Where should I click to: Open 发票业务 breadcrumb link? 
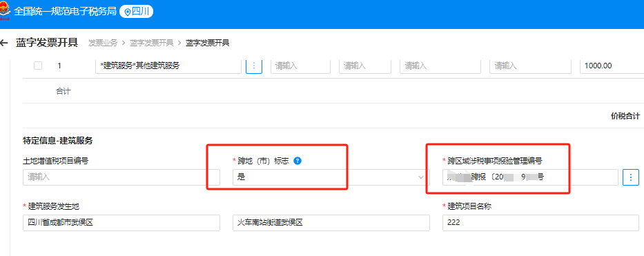[x=103, y=43]
